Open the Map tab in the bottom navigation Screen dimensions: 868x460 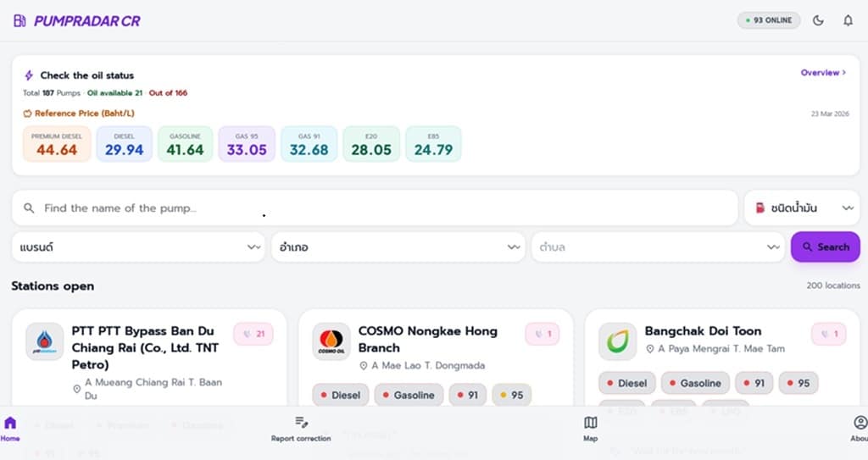pyautogui.click(x=591, y=429)
